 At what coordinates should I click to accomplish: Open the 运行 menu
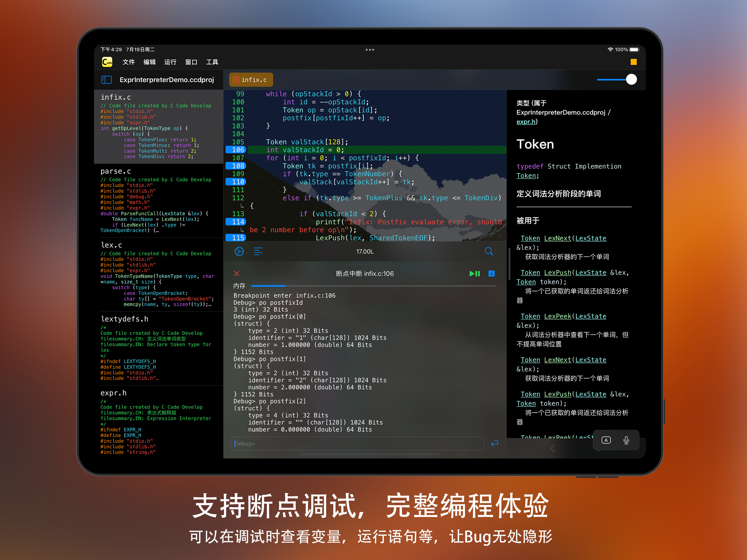[x=170, y=62]
